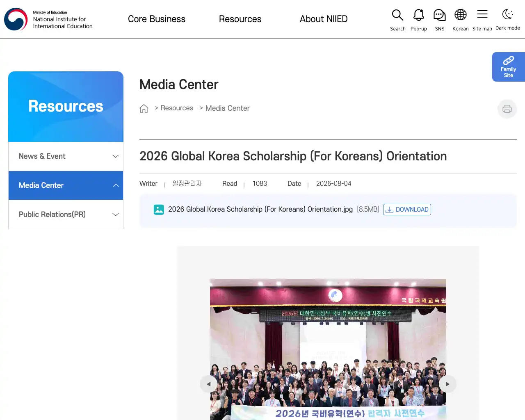Screen dimensions: 525x420
Task: Click the Media Center page heading
Action: (x=179, y=84)
